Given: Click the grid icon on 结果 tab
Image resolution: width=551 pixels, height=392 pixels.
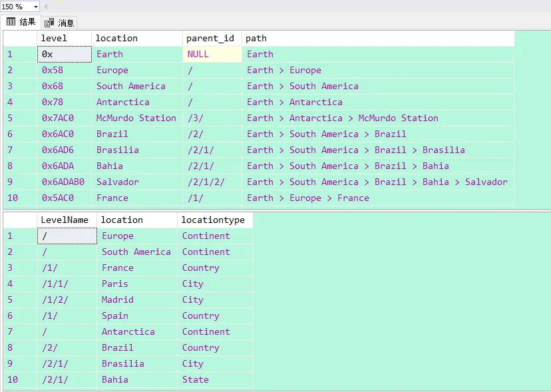Looking at the screenshot, I should tap(11, 22).
